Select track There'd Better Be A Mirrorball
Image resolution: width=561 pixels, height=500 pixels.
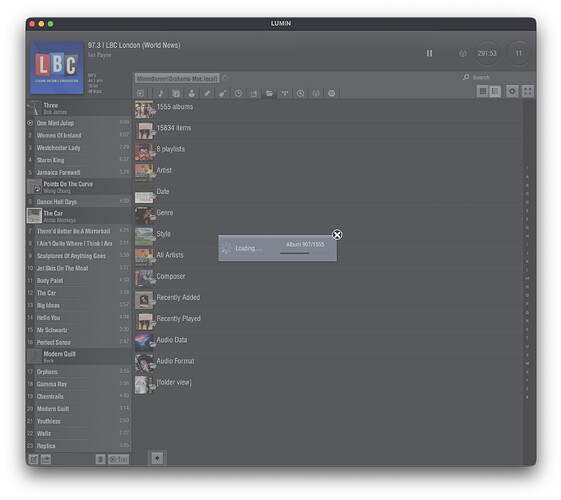tap(79, 231)
